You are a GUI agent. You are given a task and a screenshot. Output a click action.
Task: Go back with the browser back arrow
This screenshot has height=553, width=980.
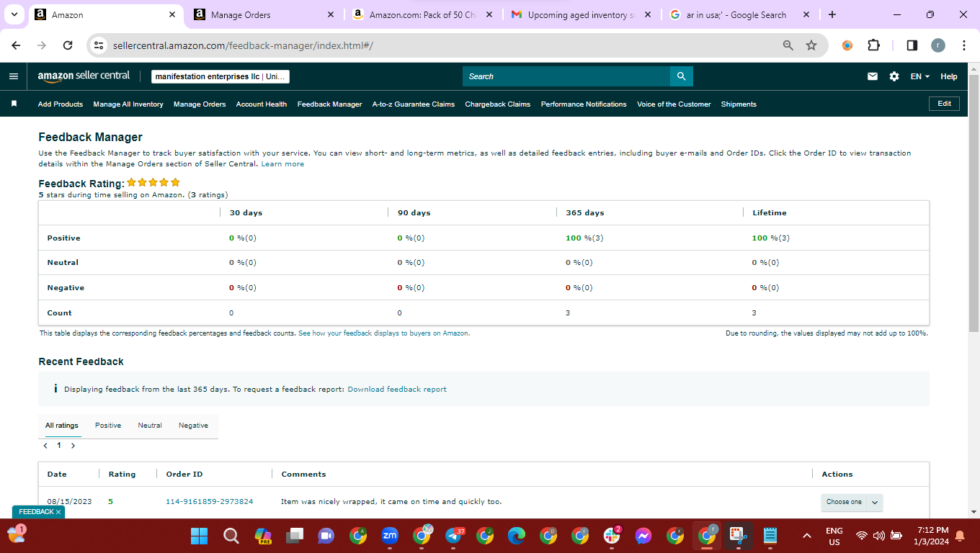tap(17, 45)
